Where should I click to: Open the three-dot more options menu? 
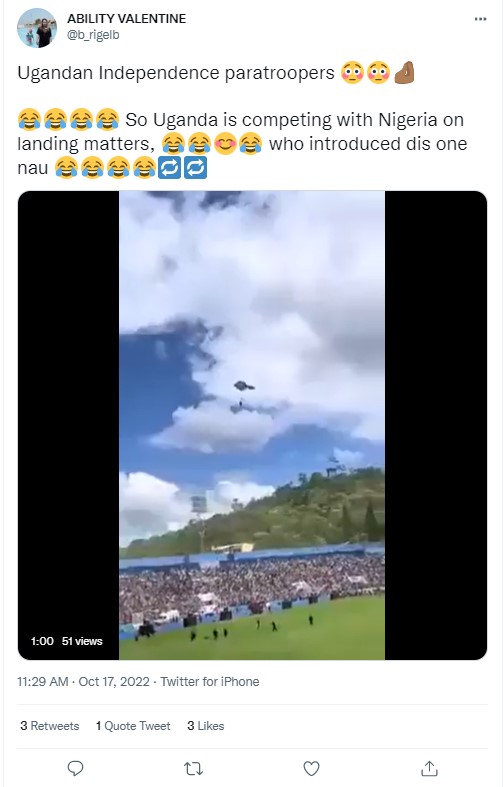[x=480, y=19]
